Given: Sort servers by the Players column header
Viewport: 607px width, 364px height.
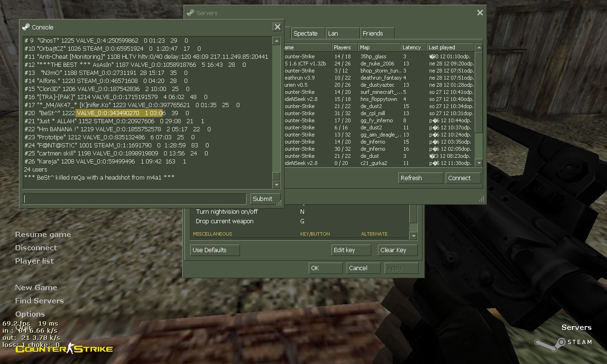Looking at the screenshot, I should (342, 47).
